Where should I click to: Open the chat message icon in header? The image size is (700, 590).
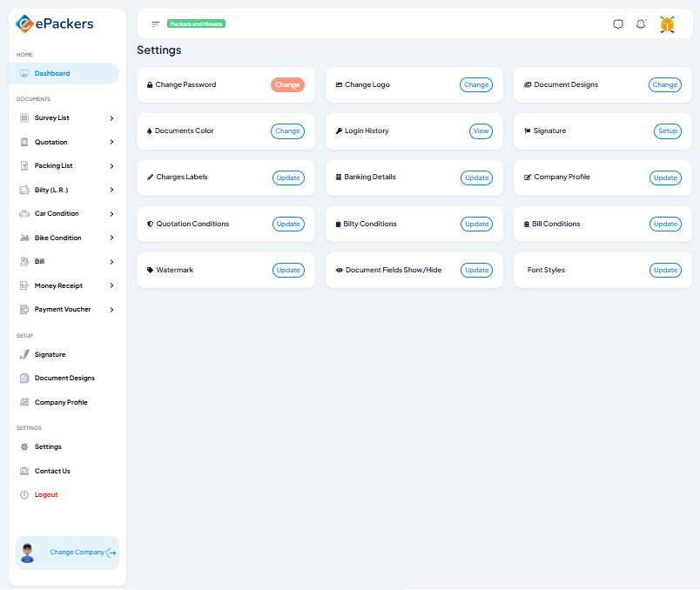click(618, 24)
